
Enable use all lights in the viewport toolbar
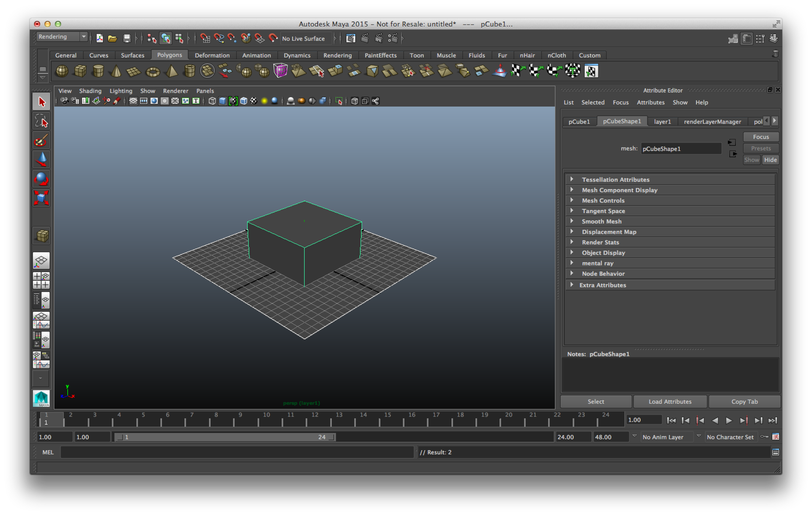[264, 101]
